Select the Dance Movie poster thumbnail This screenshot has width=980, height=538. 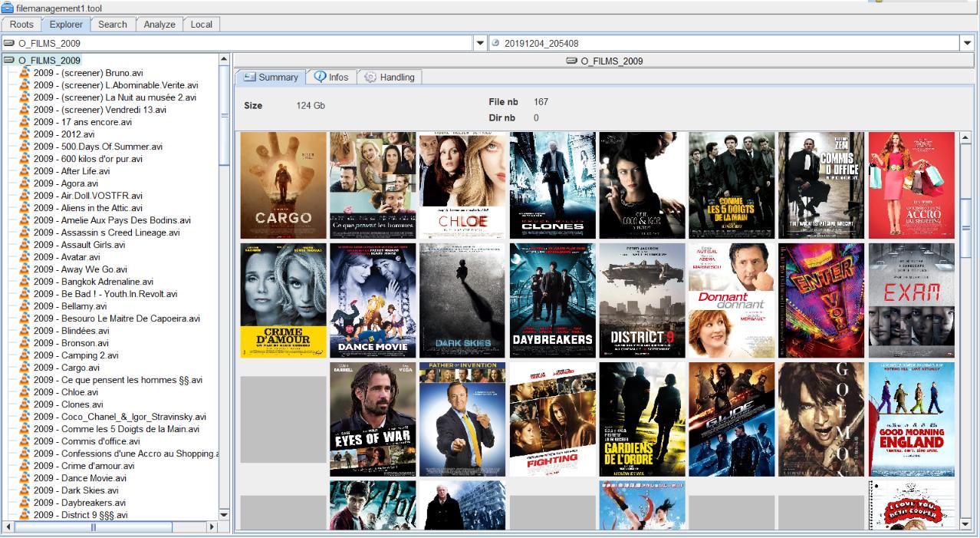point(373,301)
